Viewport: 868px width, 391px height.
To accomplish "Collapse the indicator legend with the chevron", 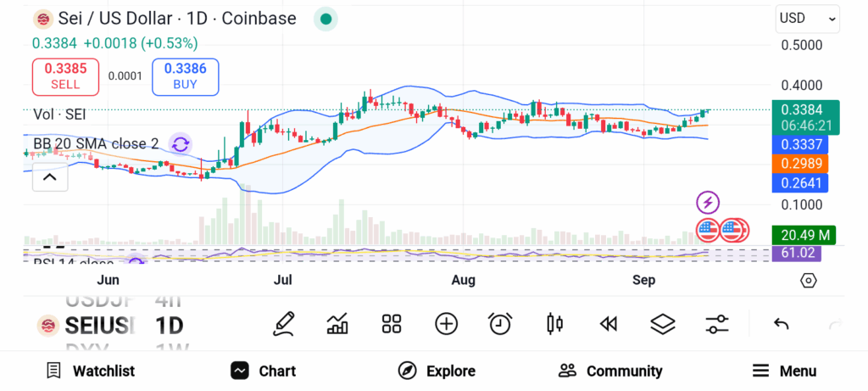I will (x=49, y=177).
